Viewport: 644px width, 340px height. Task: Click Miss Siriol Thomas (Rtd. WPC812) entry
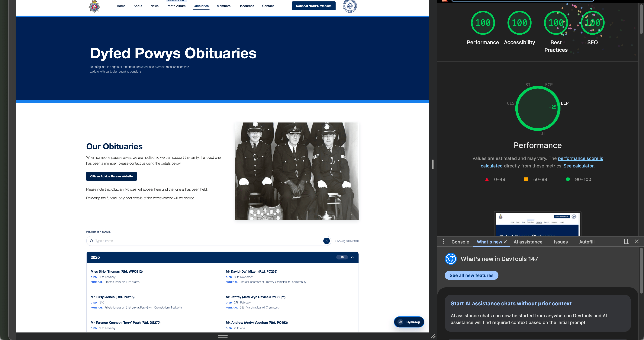[117, 272]
